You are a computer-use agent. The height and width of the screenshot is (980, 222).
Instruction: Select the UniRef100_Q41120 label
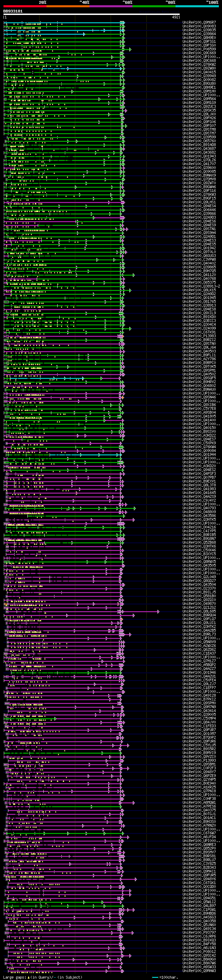click(x=199, y=275)
